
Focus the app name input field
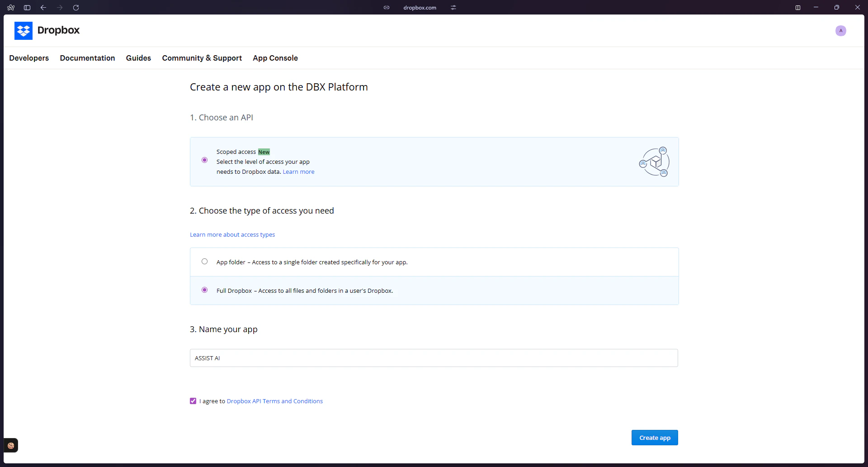pos(434,358)
